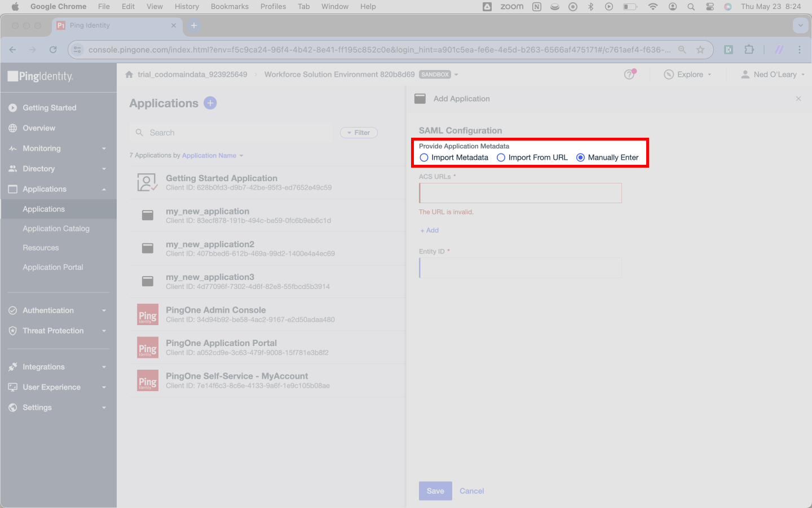Open the help question mark icon

tap(630, 75)
